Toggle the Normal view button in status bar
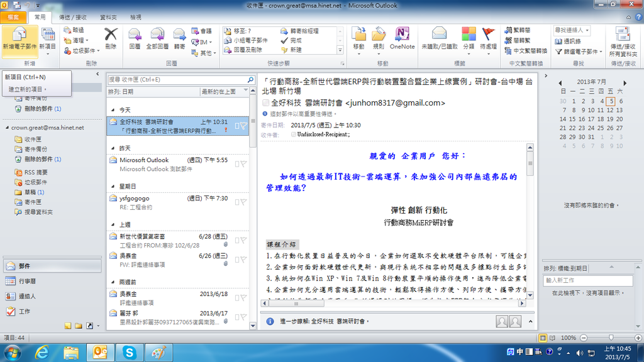Image resolution: width=644 pixels, height=362 pixels. coord(543,337)
